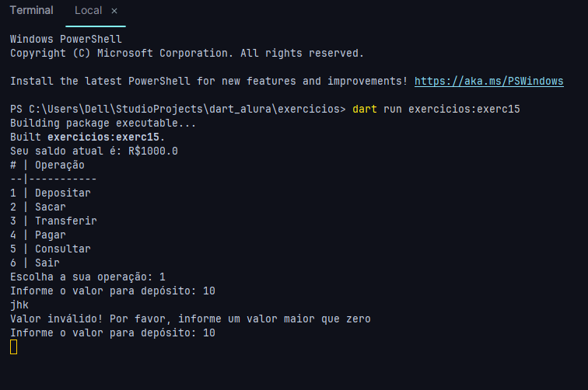This screenshot has width=588, height=390.
Task: Click the Terminal panel title
Action: click(31, 11)
